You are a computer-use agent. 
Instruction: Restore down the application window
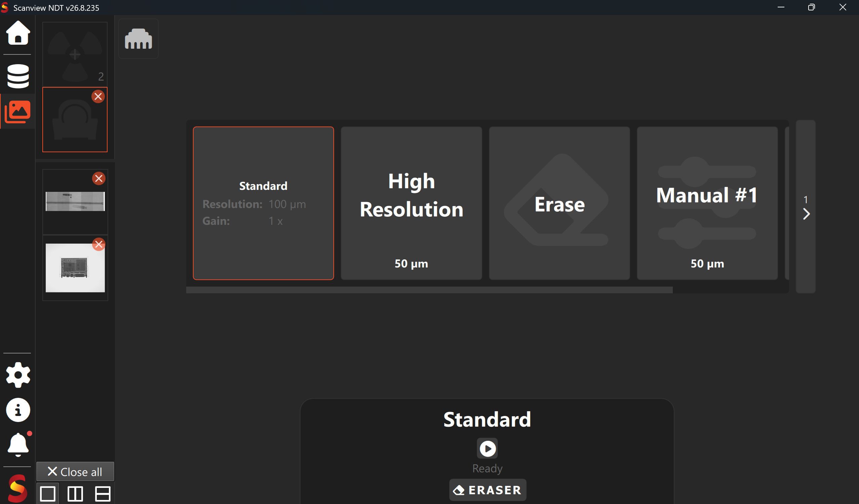[x=812, y=7]
